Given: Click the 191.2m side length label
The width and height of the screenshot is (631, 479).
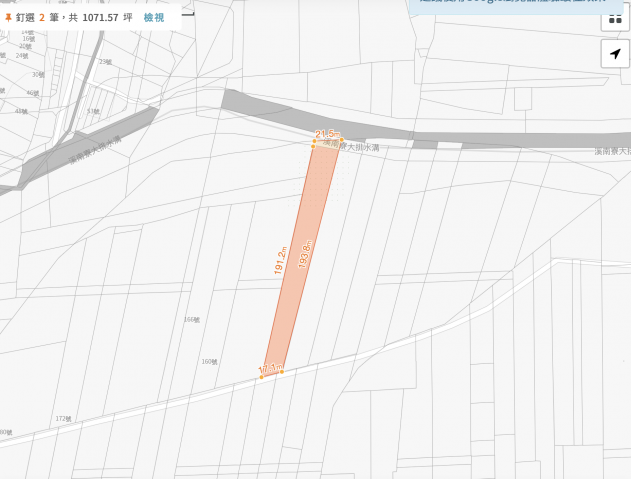Looking at the screenshot, I should 280,260.
